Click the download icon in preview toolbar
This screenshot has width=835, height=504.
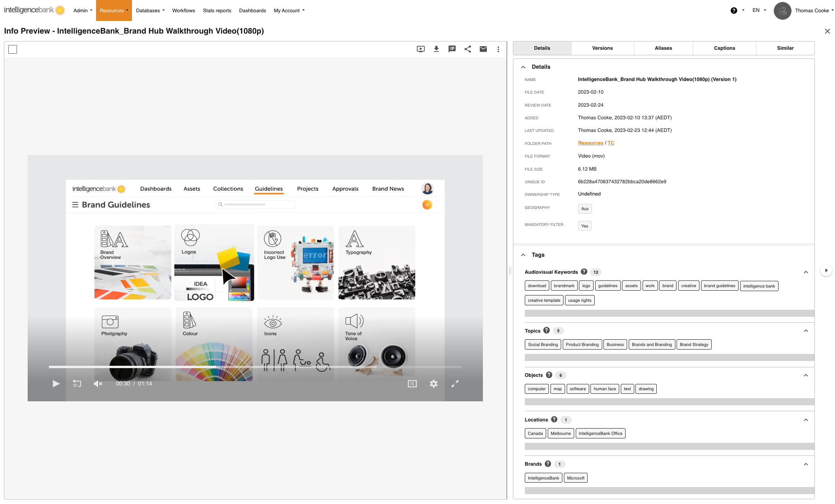tap(436, 49)
